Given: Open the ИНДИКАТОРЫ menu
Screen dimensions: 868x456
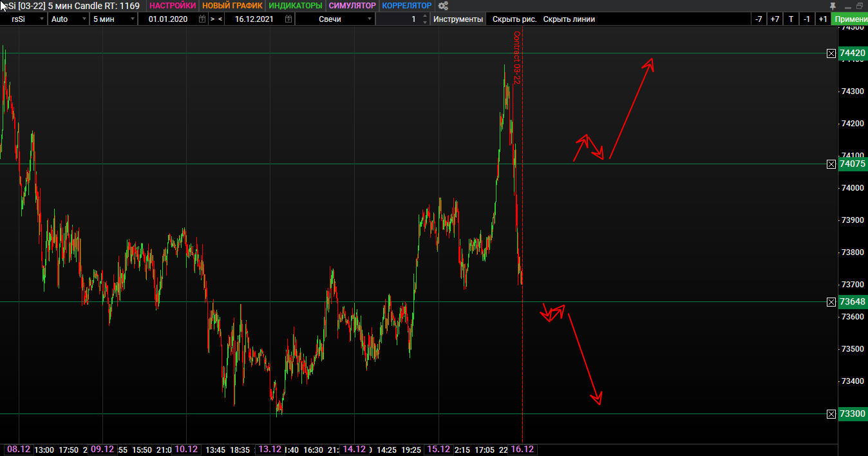Looking at the screenshot, I should [x=296, y=5].
